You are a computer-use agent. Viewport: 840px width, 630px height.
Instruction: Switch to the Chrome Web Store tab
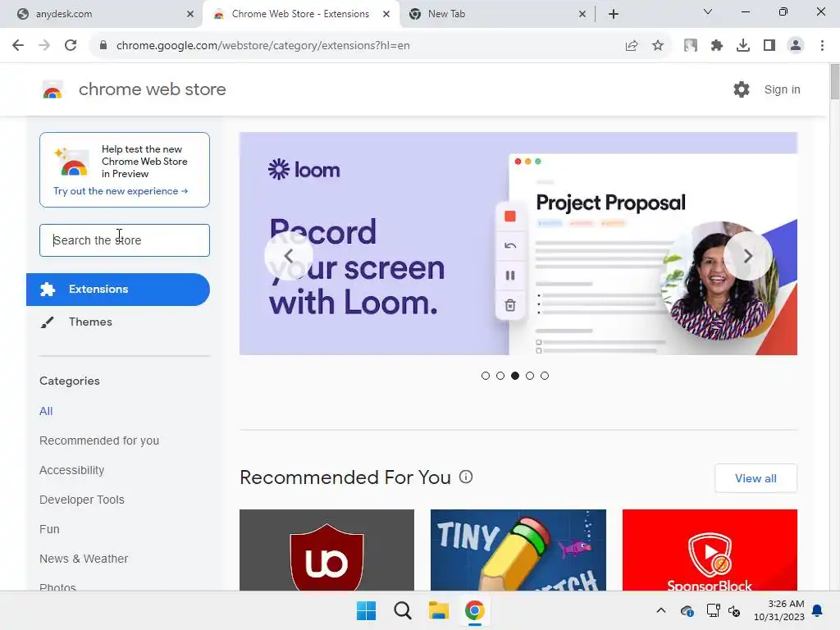301,14
